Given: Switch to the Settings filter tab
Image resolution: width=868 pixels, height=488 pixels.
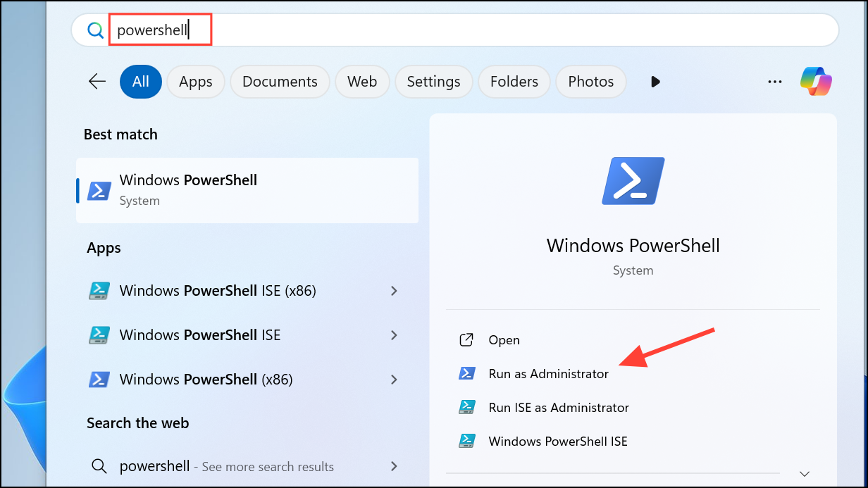Looking at the screenshot, I should pos(433,82).
